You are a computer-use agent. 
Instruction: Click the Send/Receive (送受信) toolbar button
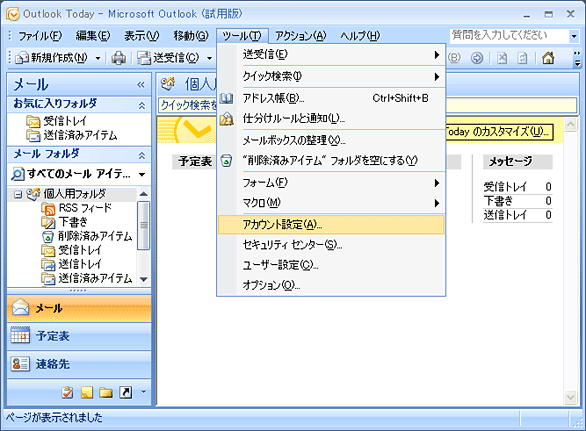[168, 58]
